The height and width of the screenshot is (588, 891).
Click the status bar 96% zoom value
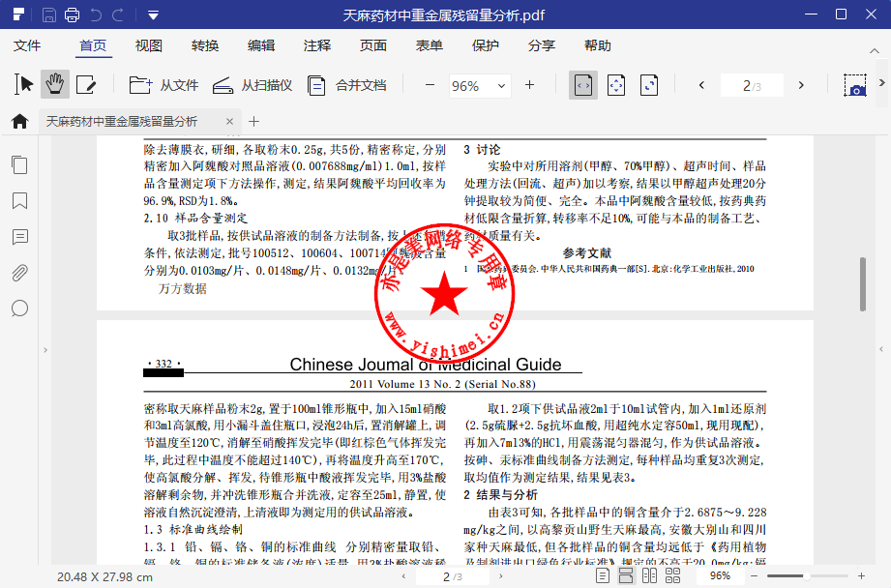pos(720,575)
